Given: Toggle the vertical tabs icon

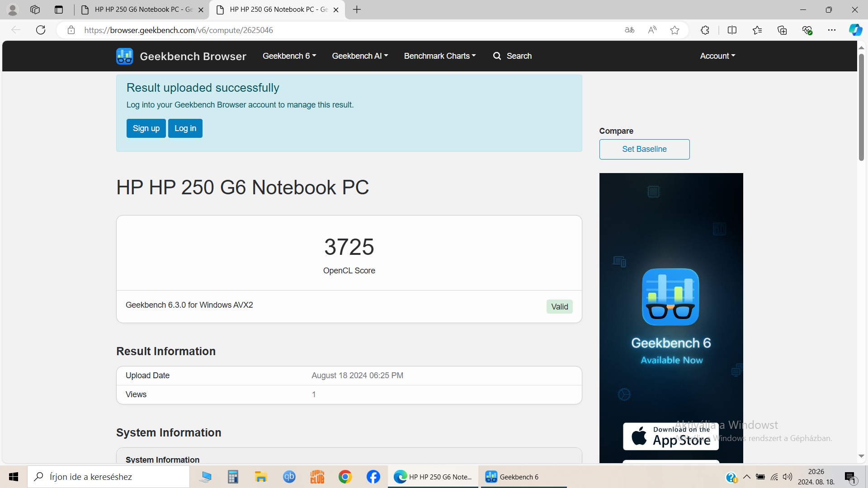Looking at the screenshot, I should tap(58, 9).
